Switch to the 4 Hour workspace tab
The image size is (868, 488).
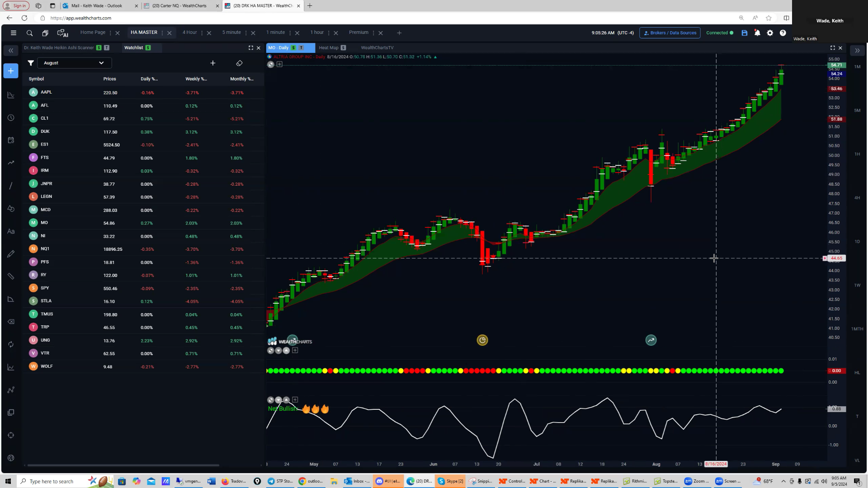point(189,33)
